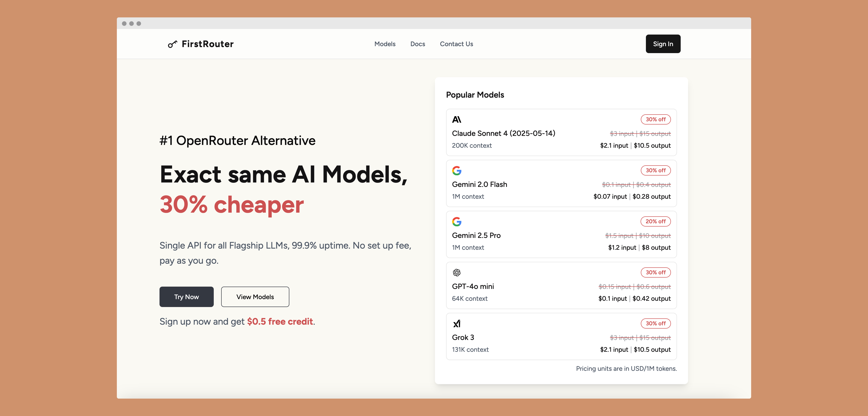Click the $0.5 free credit text
This screenshot has height=416, width=868.
(x=280, y=321)
